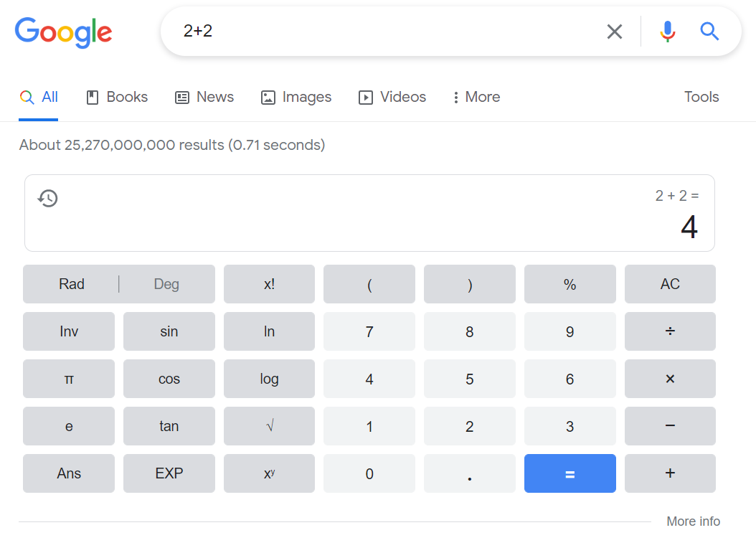
Task: Expand calculator details via More info
Action: [x=693, y=521]
